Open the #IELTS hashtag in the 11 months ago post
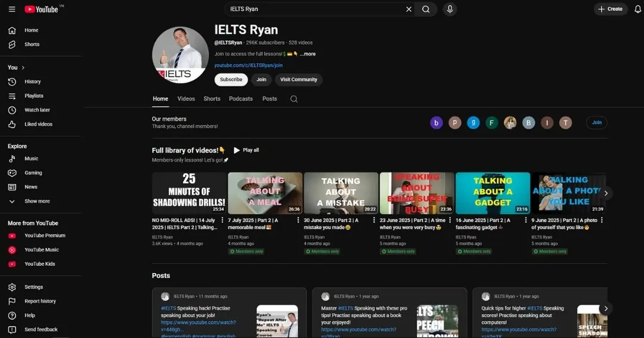Screen dimensions: 644x338 (168, 308)
